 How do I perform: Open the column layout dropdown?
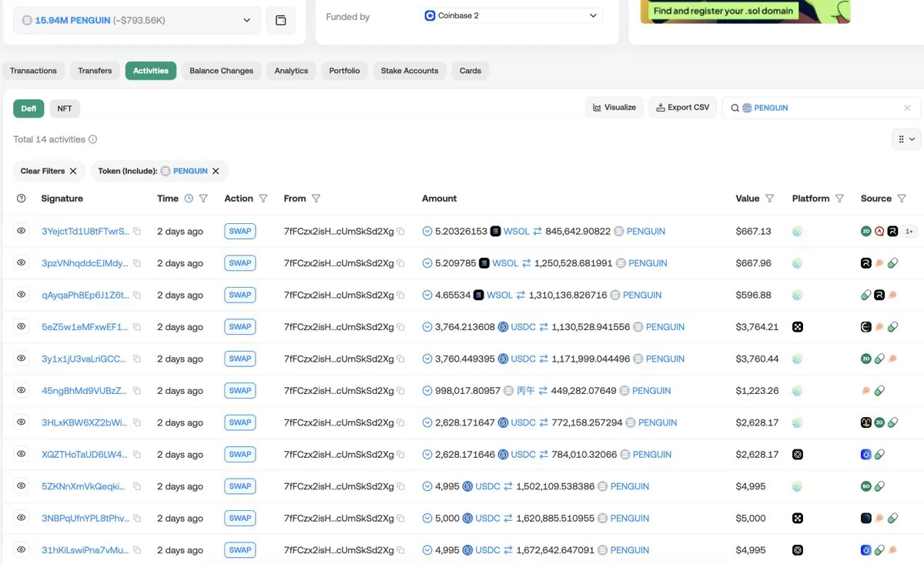click(906, 139)
